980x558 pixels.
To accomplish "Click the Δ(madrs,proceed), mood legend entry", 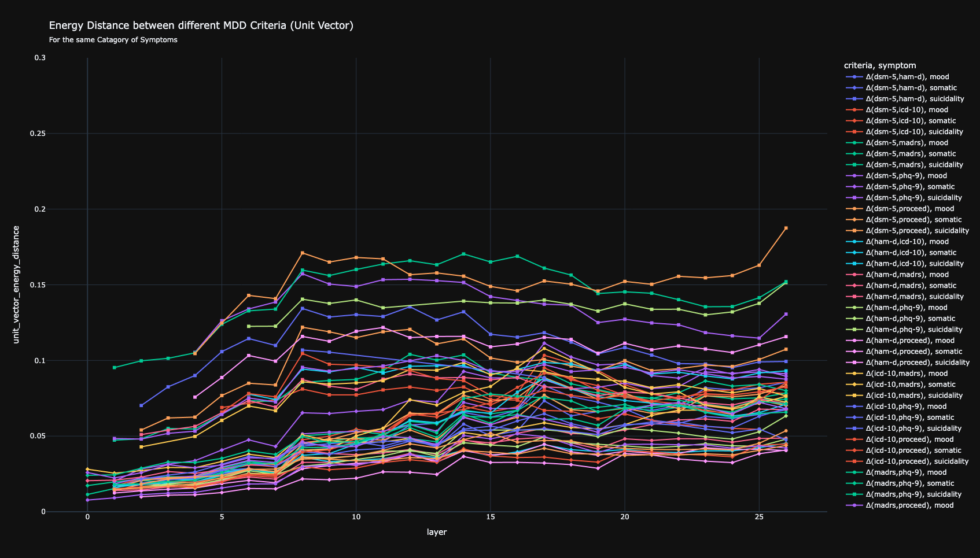I will pyautogui.click(x=909, y=505).
